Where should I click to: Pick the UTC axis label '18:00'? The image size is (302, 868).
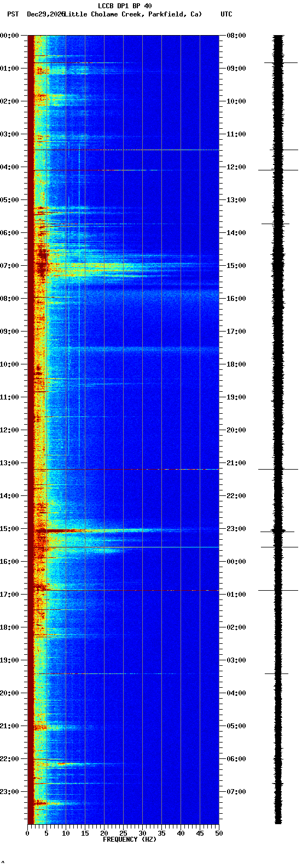click(236, 364)
